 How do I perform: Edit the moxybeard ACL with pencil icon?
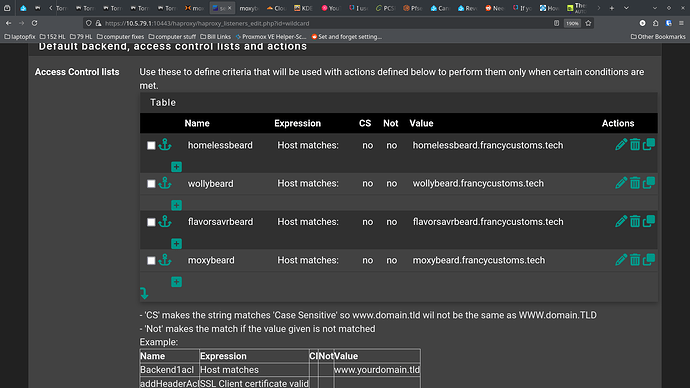[x=621, y=260]
